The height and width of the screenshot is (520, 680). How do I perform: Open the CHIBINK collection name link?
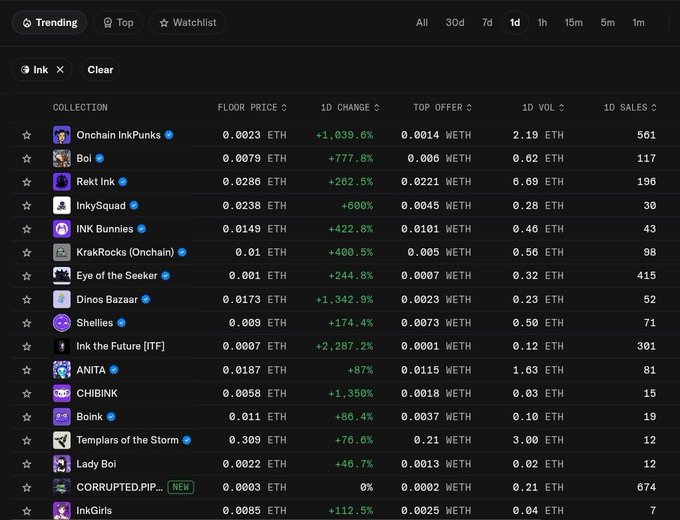coord(97,393)
